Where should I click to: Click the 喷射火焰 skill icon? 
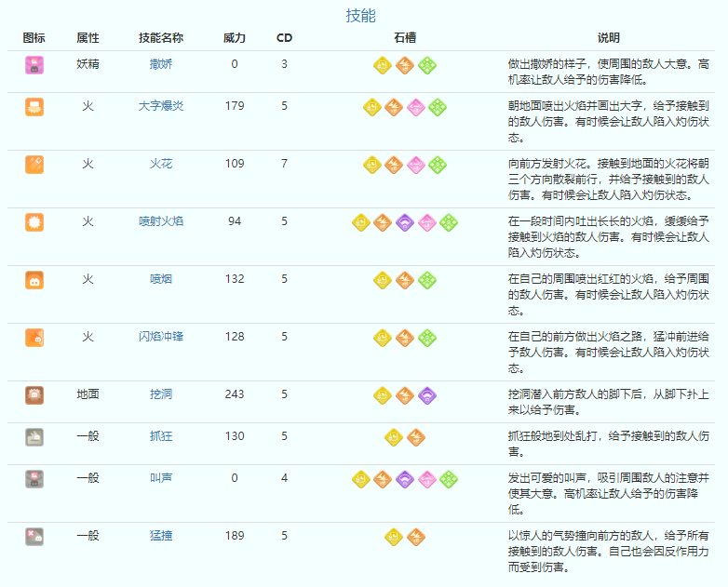[34, 222]
